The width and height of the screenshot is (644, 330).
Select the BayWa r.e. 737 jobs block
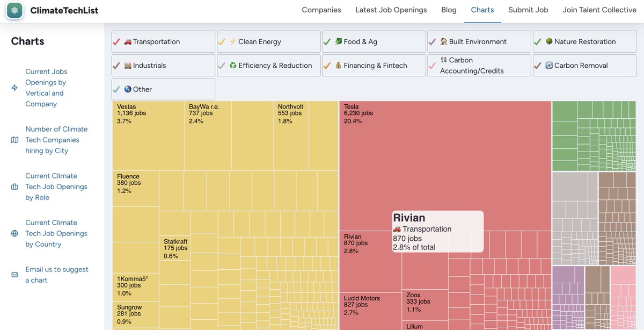[x=208, y=136]
